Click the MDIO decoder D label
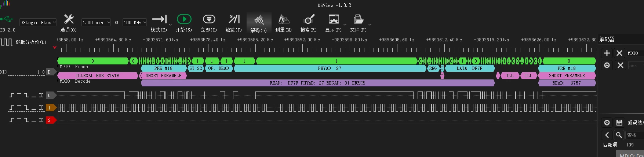 point(51,72)
